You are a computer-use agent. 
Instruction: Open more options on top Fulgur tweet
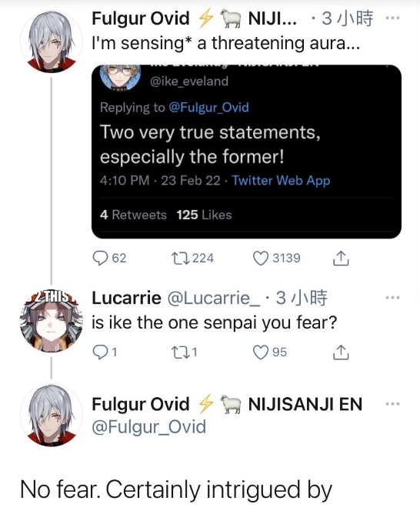pos(392,18)
